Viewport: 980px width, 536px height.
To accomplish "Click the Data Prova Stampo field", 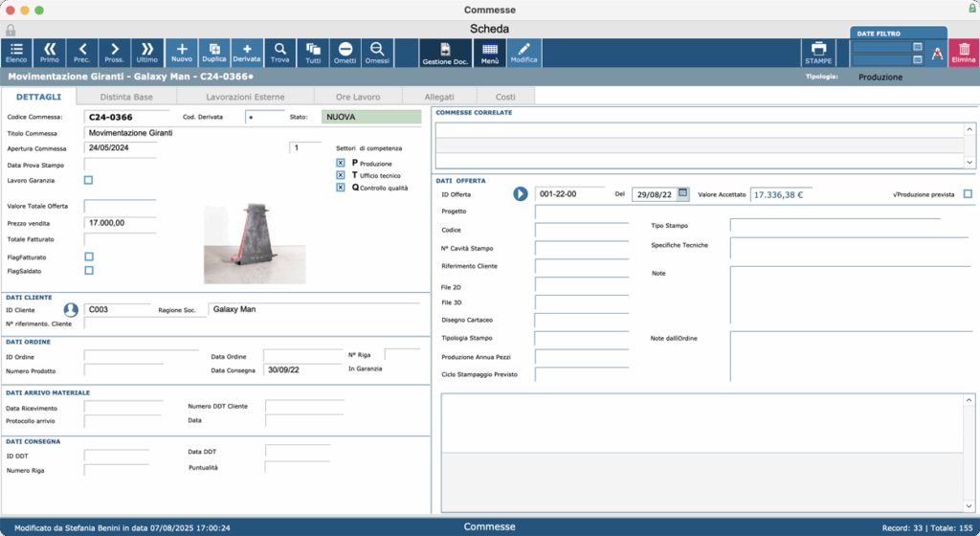I will (x=120, y=165).
